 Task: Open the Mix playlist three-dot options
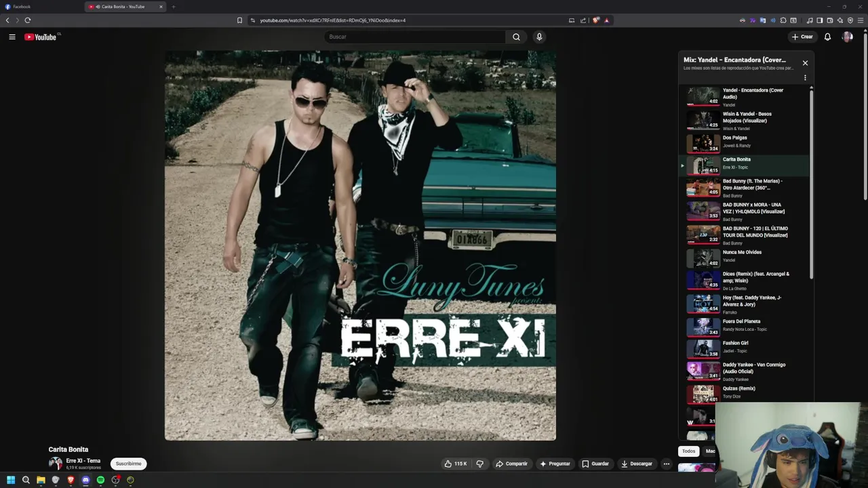click(x=805, y=77)
